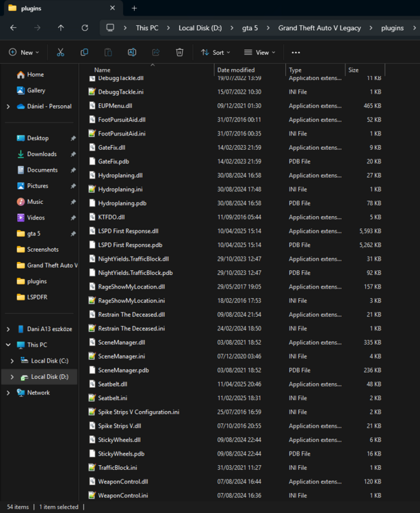Add a new tab with plus button

(x=134, y=8)
